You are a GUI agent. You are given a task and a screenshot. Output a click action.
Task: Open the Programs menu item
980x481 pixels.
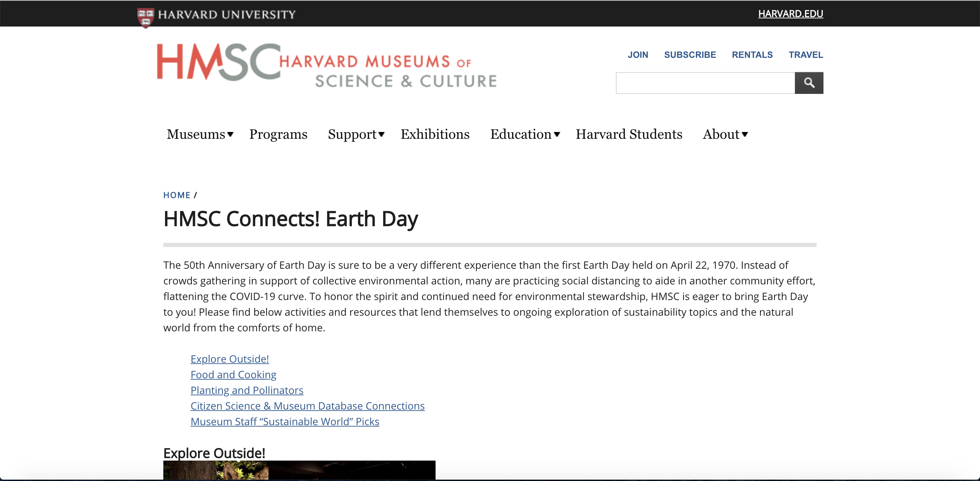tap(278, 134)
